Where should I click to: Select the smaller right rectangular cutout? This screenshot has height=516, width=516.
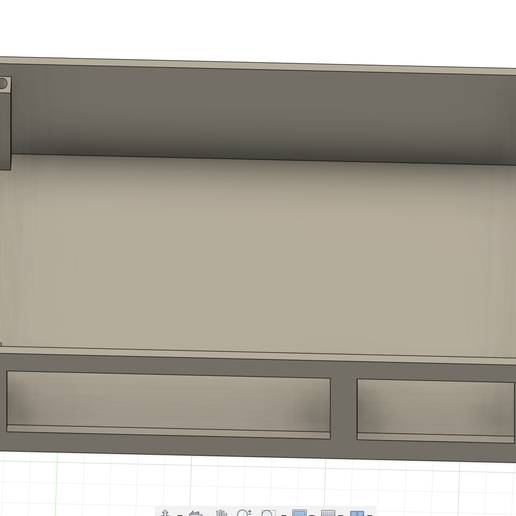coord(436,410)
